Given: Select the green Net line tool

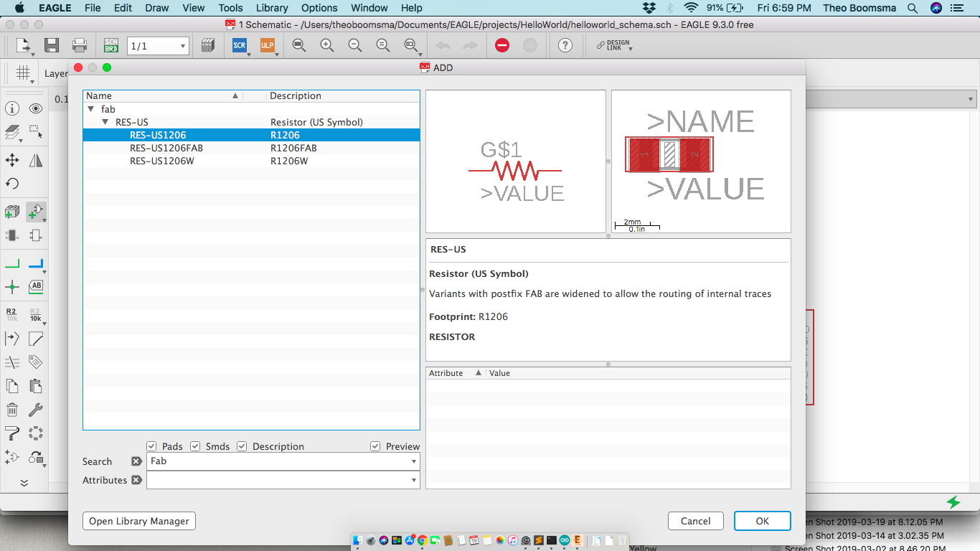Looking at the screenshot, I should pos(12,263).
